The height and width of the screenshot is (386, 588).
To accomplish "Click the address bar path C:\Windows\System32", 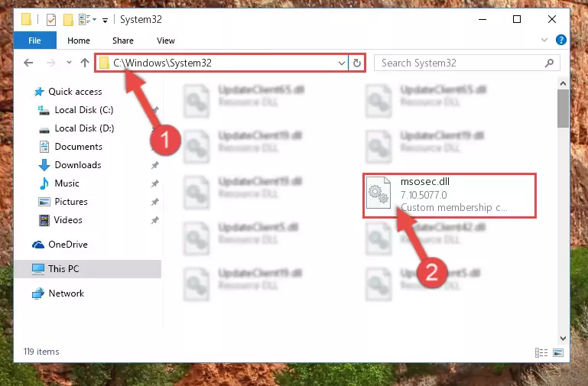I will 162,63.
